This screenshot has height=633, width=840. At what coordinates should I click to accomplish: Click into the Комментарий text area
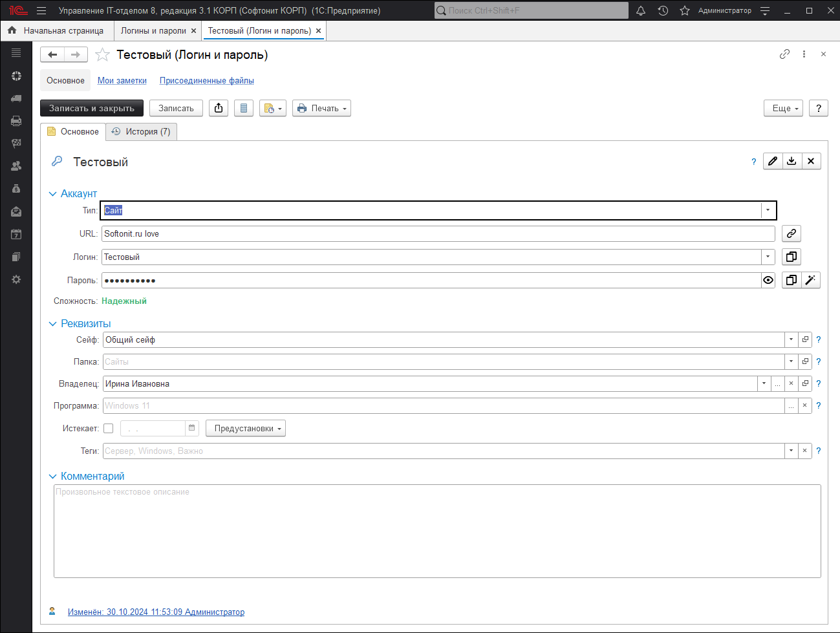pos(437,530)
